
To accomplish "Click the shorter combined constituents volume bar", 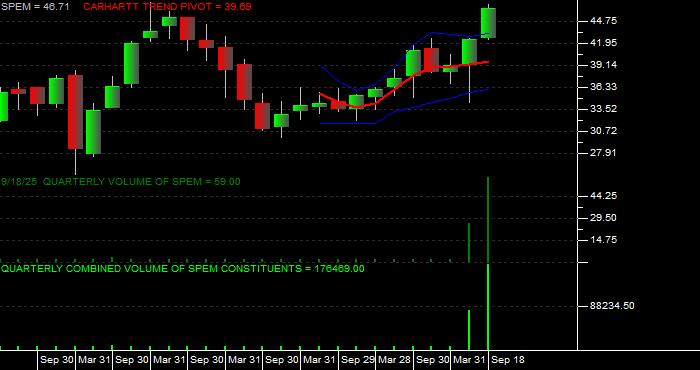I will (x=469, y=329).
